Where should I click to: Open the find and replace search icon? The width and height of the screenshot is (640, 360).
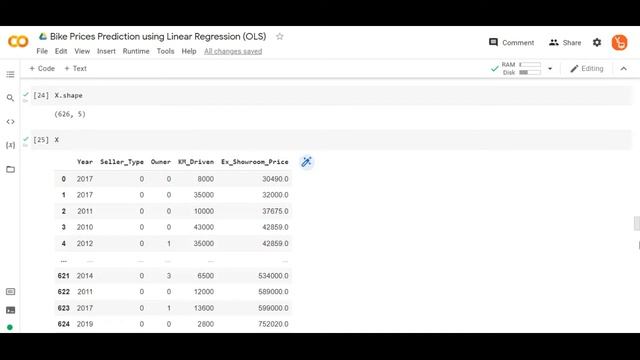[11, 98]
